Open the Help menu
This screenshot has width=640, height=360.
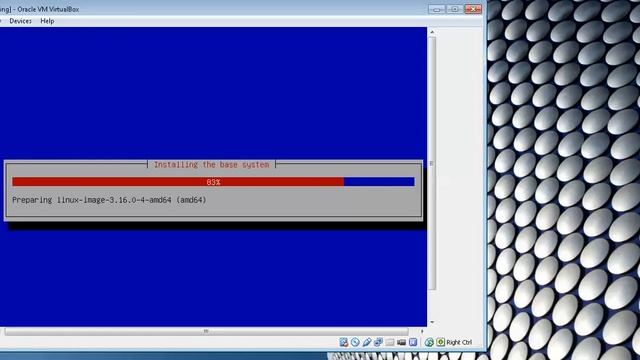47,21
